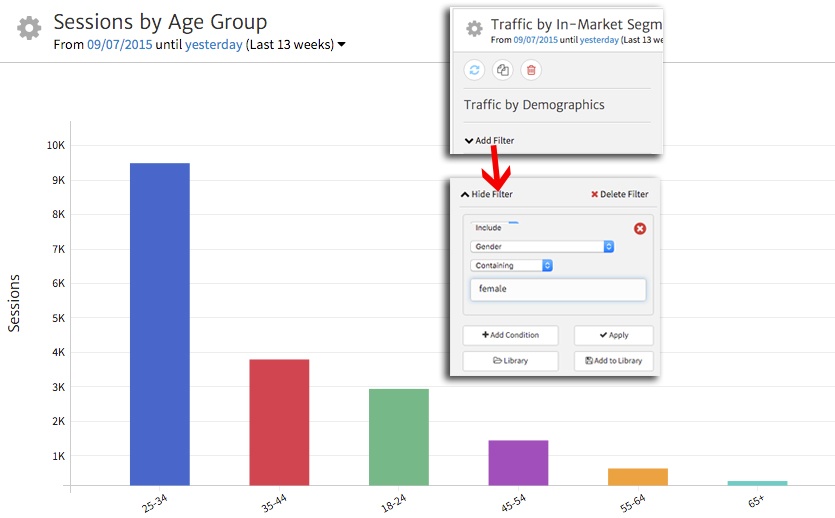Click the Traffic by In-Market Segment gear icon
The image size is (835, 518).
coord(474,29)
